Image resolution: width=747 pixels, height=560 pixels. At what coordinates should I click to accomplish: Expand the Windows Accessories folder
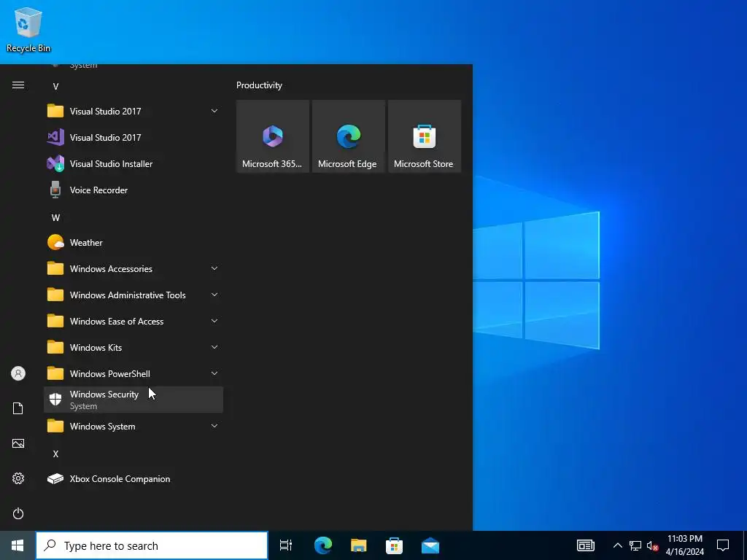pos(133,268)
